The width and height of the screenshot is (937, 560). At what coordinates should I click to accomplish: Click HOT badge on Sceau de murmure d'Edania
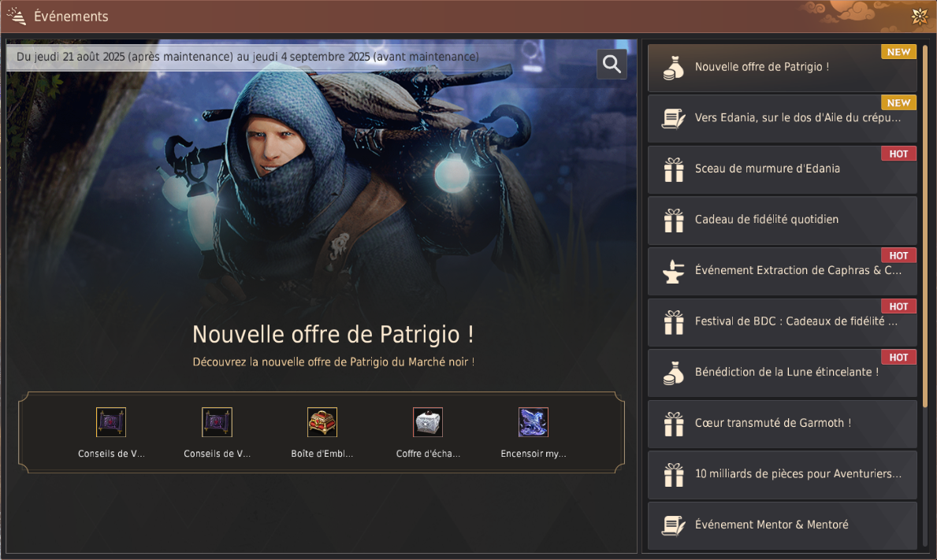click(898, 154)
